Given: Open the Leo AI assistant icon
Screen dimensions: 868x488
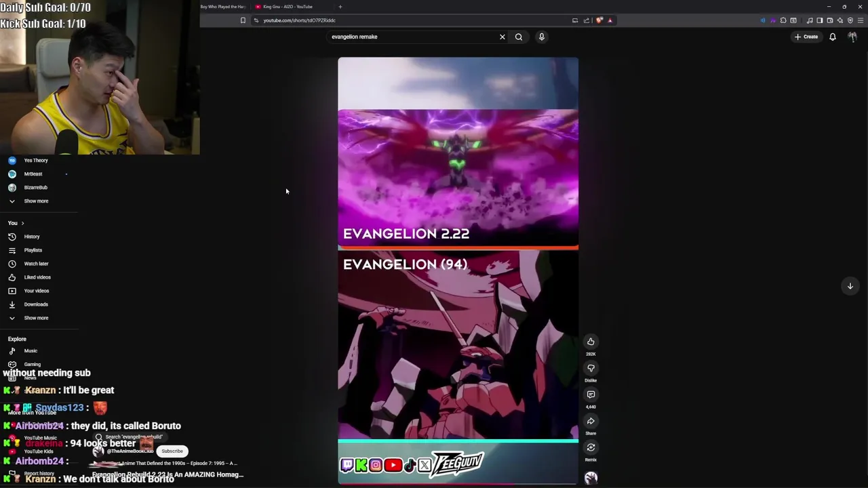Looking at the screenshot, I should (840, 20).
